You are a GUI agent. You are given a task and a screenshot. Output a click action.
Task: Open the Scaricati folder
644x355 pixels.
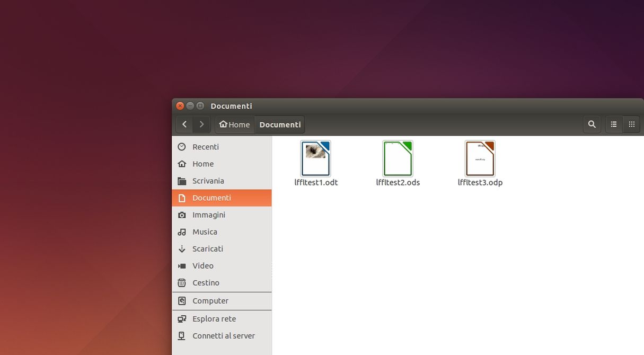tap(207, 248)
